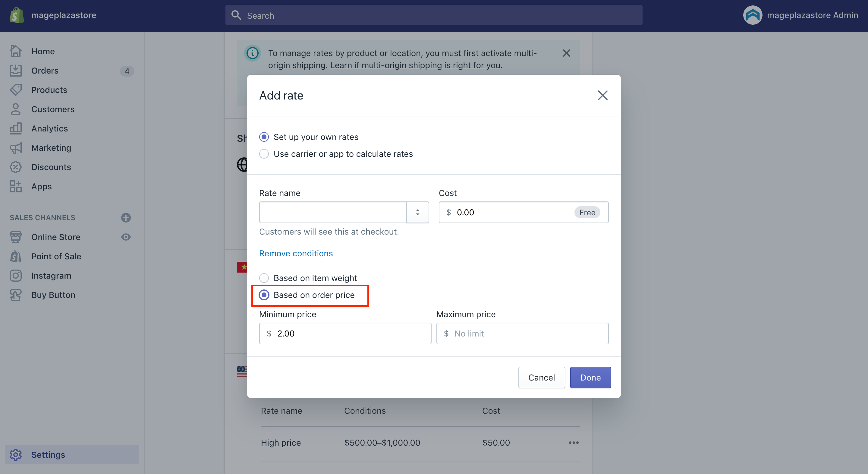Click the Minimum price input field
This screenshot has height=474, width=868.
click(x=345, y=333)
